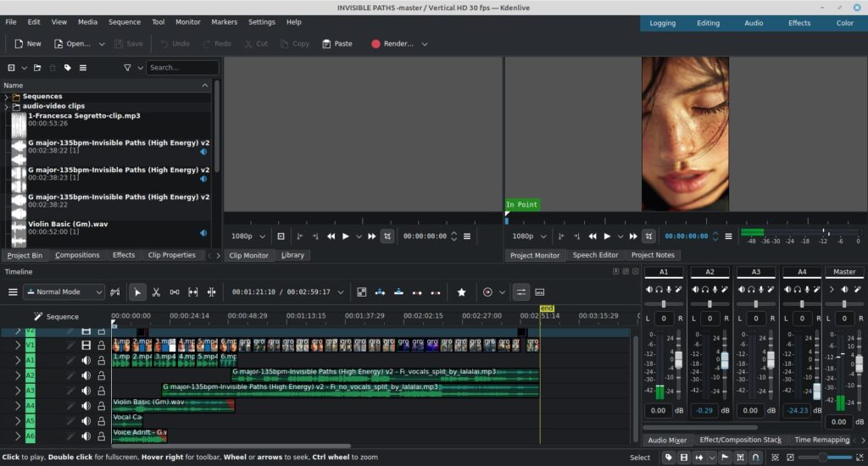Click the Paste toolbar button
This screenshot has width=868, height=466.
click(x=337, y=43)
